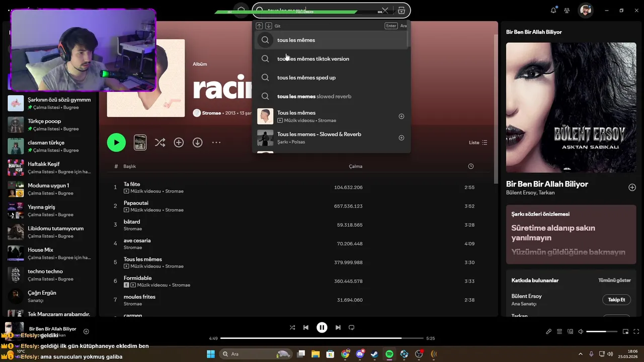Skip to next track
Screen dimensions: 644x362
coord(338,327)
